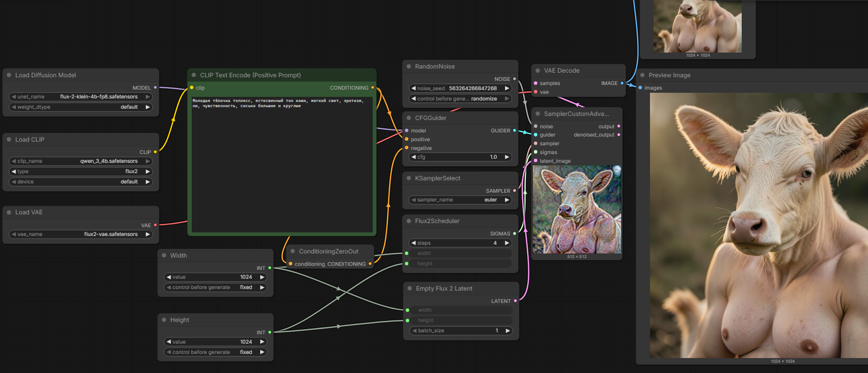Click conditioning input port on ConditioningZeroOut

coord(290,264)
